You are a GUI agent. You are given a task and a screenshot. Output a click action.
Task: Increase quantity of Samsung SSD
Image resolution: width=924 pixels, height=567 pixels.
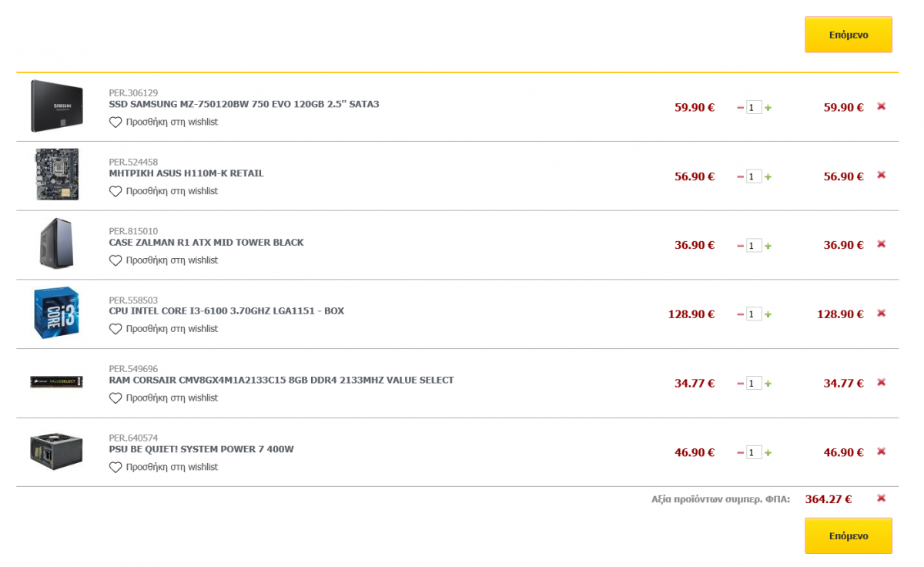point(768,108)
